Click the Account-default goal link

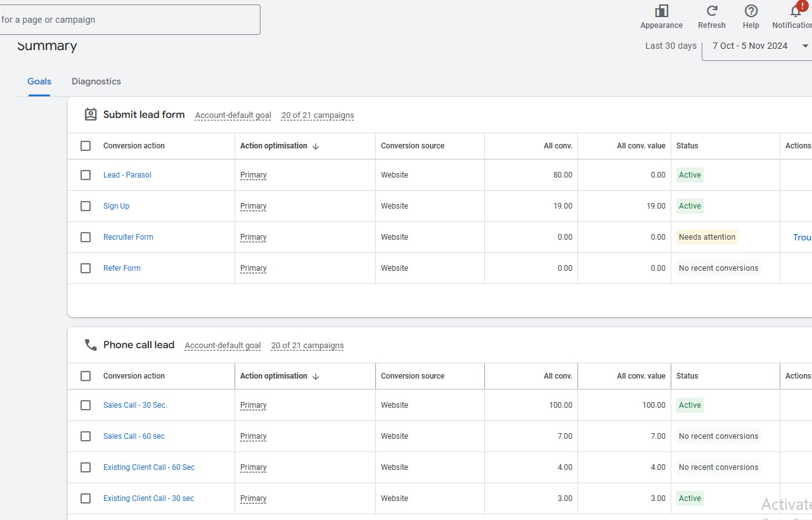point(233,115)
